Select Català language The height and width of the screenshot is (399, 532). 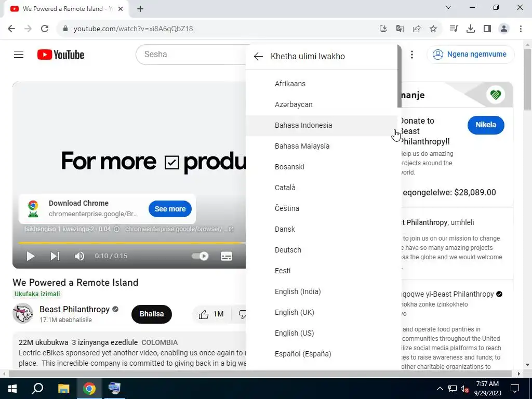(x=321, y=188)
